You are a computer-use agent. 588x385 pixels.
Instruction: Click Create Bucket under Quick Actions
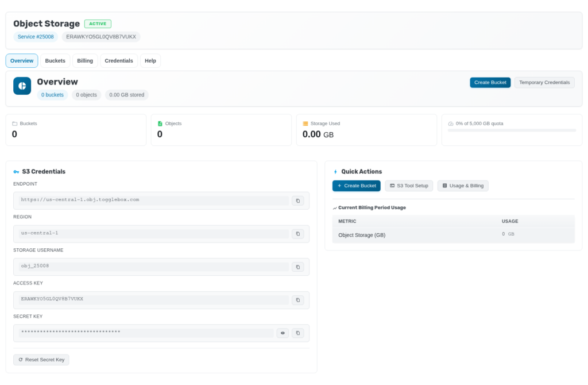coord(356,186)
